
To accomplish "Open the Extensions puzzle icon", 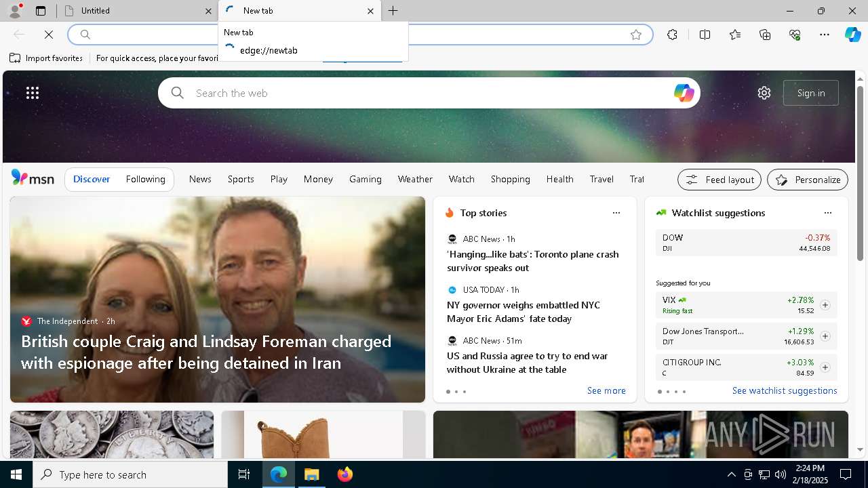I will (x=672, y=35).
